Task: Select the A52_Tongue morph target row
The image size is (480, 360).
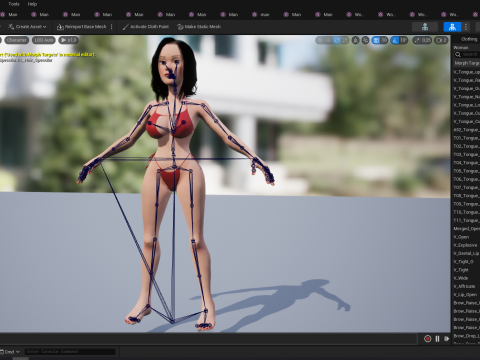Action: point(466,130)
